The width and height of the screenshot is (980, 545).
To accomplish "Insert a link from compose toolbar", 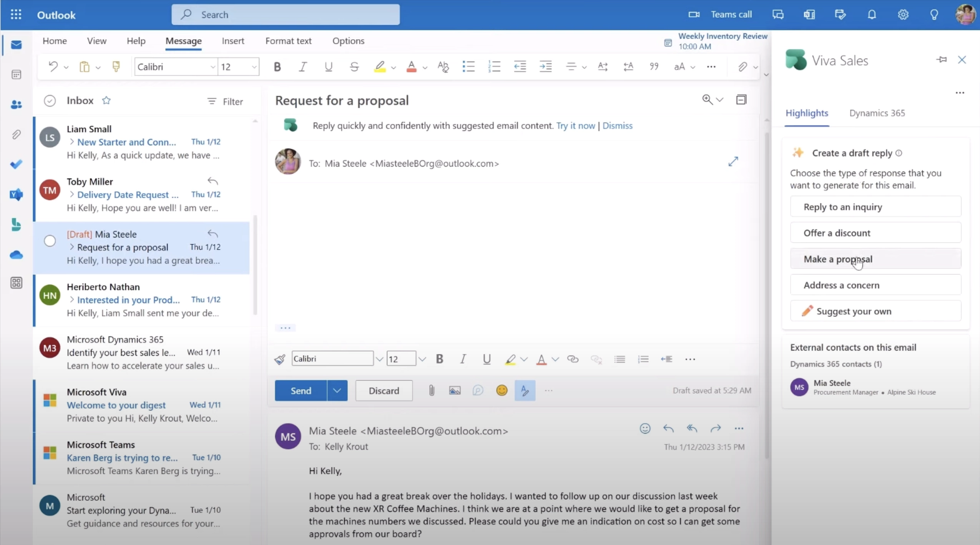I will [x=573, y=359].
